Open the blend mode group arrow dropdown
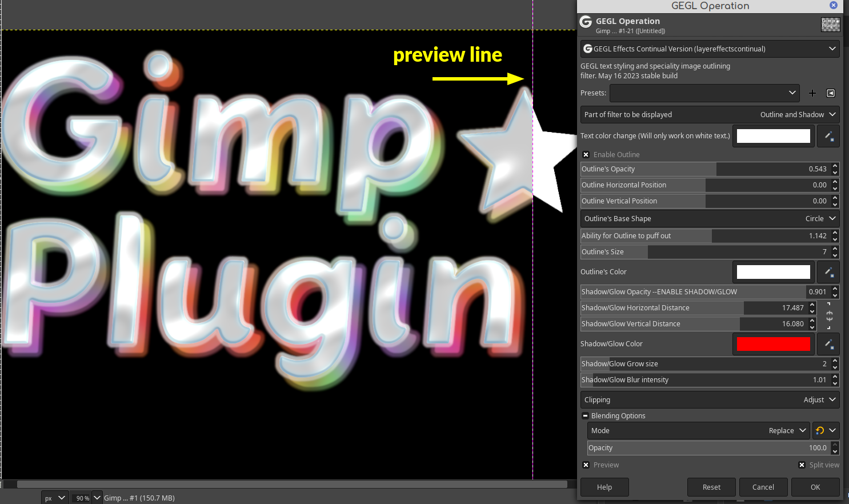This screenshot has height=504, width=849. tap(832, 431)
